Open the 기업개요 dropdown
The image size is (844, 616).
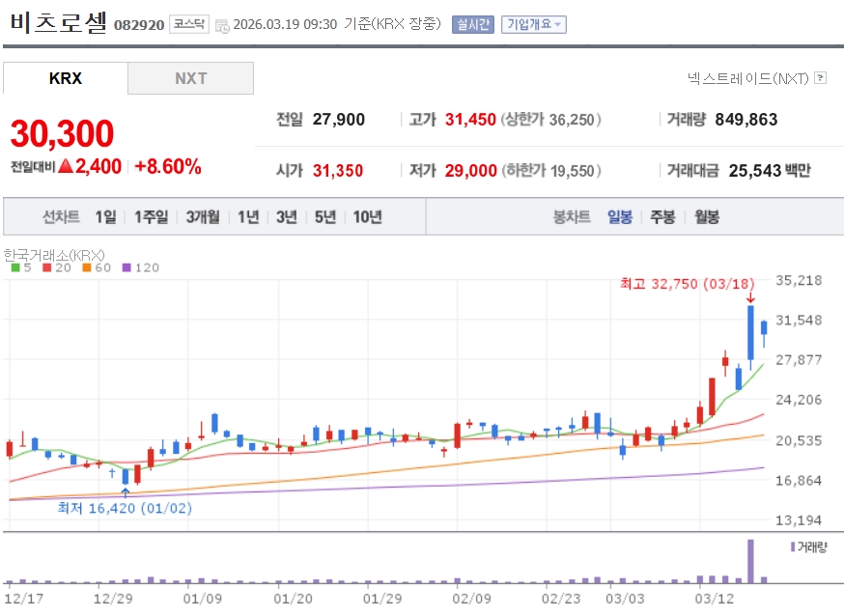coord(533,24)
